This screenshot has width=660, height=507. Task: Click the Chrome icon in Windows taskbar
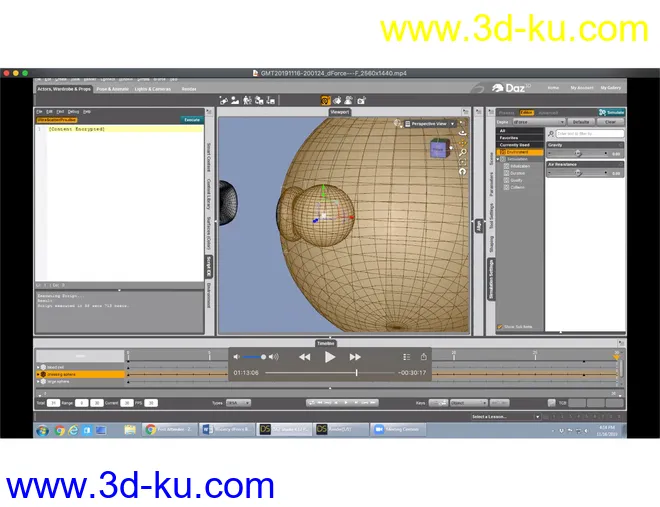click(x=59, y=429)
